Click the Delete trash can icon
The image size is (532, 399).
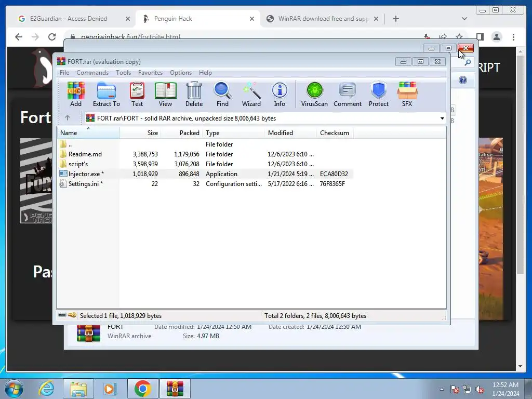pyautogui.click(x=194, y=95)
